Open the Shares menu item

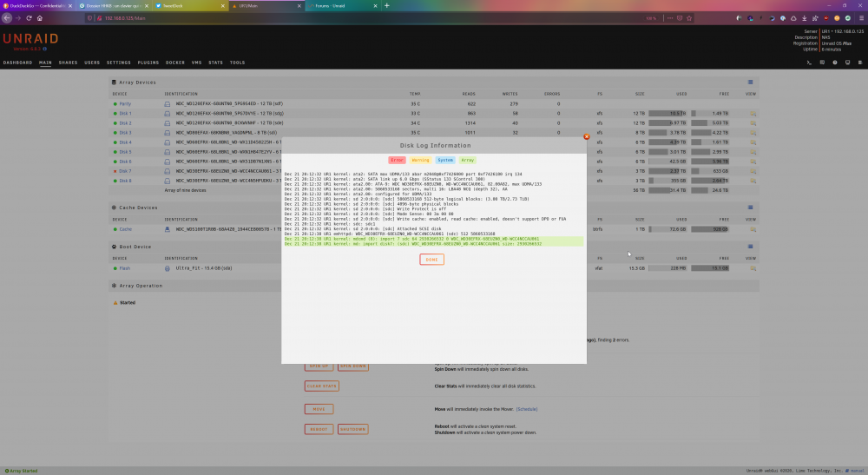(x=68, y=63)
